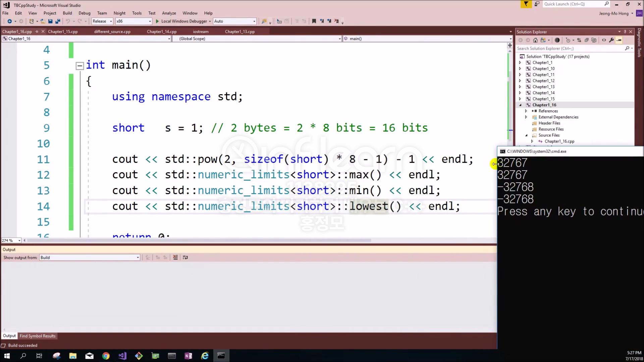Click the Save All toolbar icon

tap(57, 21)
